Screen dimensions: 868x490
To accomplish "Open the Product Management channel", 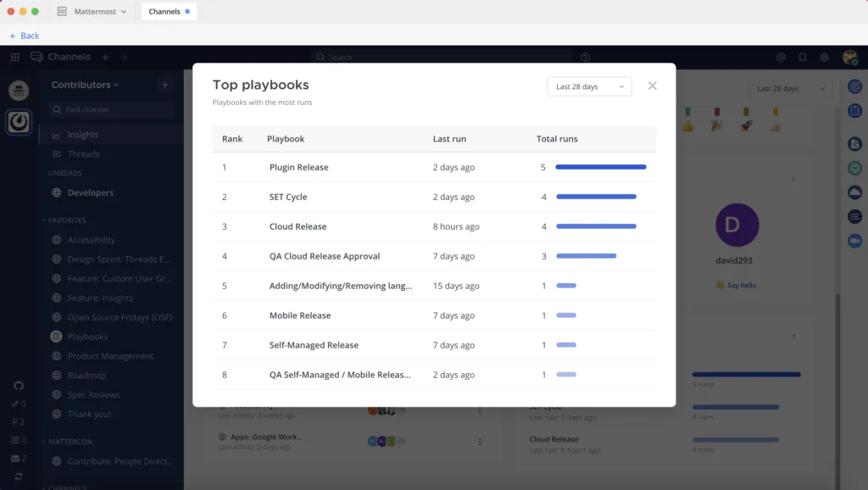I will [111, 356].
